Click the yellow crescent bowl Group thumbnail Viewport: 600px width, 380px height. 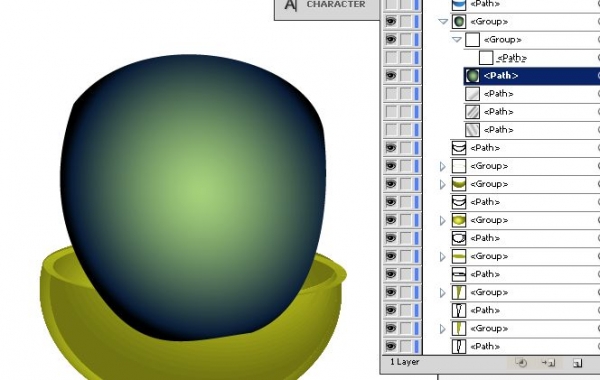point(459,184)
